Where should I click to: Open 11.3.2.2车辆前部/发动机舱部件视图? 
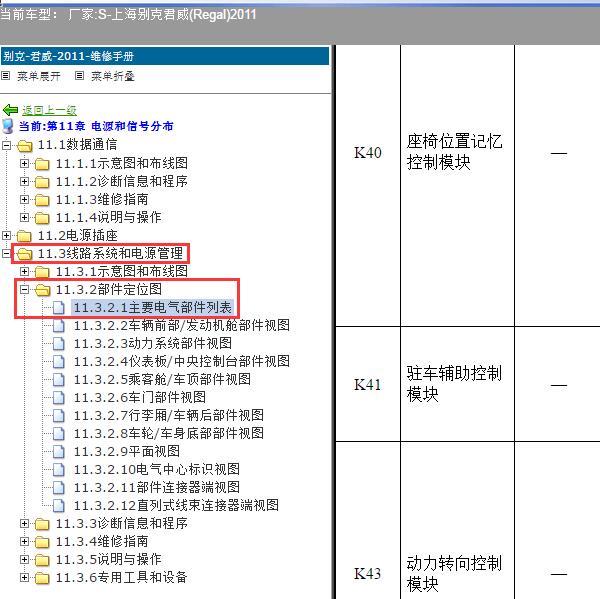coord(182,325)
